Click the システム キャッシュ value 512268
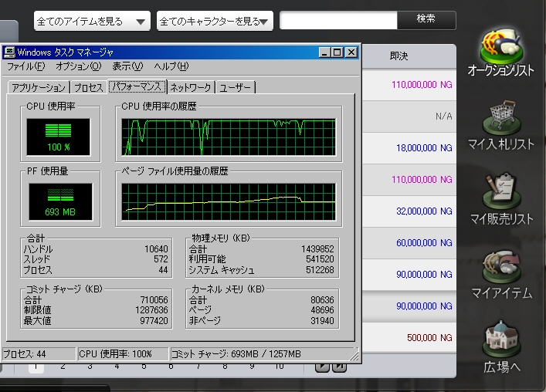This screenshot has width=546, height=392. coord(320,269)
